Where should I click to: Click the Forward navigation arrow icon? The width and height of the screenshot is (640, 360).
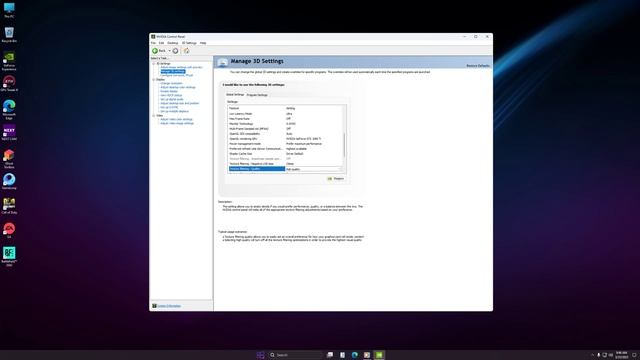pyautogui.click(x=176, y=51)
